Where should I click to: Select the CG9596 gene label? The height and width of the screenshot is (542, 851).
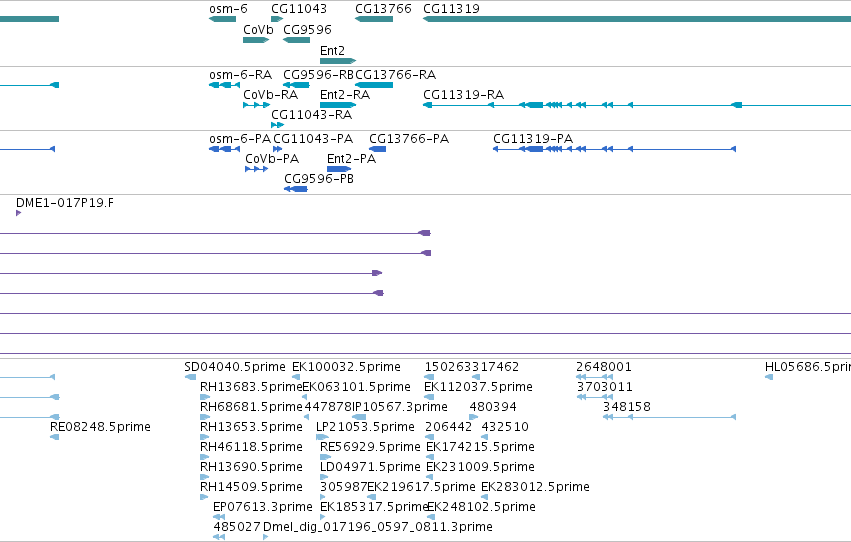point(307,29)
